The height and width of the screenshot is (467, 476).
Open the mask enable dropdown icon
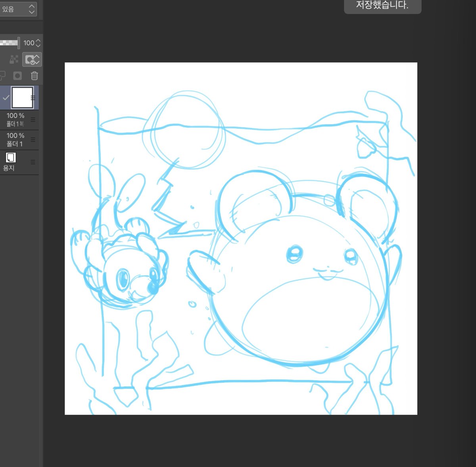[32, 59]
